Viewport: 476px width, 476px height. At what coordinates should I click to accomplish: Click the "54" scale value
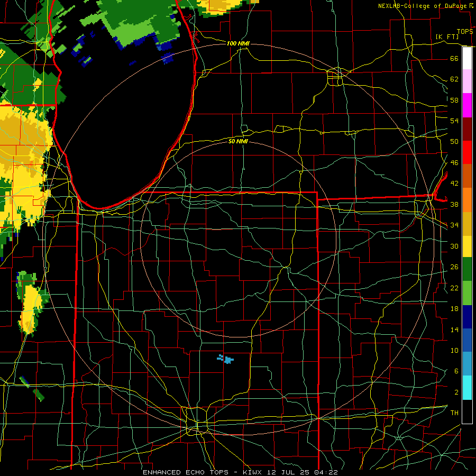click(454, 121)
